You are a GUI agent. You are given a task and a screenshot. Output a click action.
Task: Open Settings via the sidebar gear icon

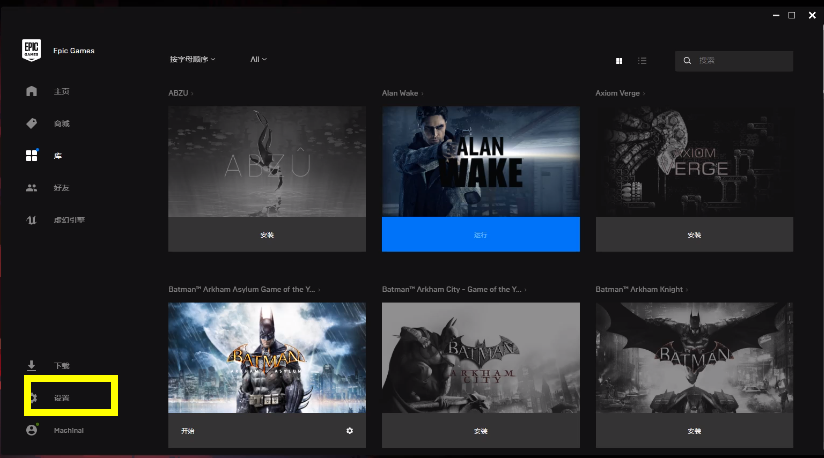point(32,398)
